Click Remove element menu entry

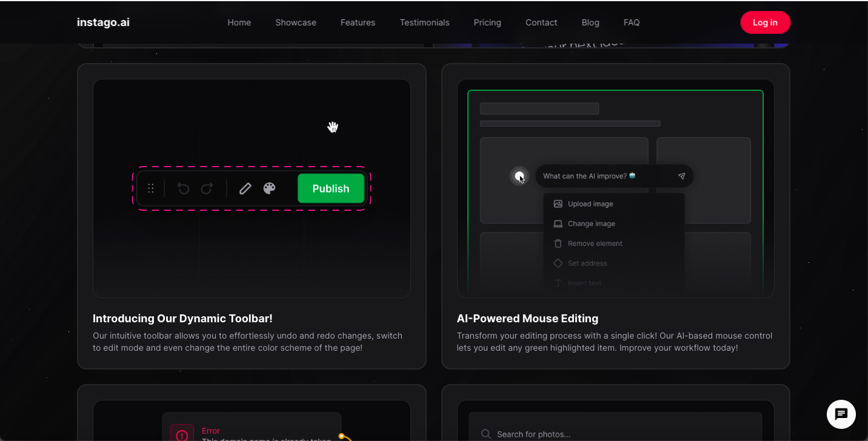click(x=595, y=244)
